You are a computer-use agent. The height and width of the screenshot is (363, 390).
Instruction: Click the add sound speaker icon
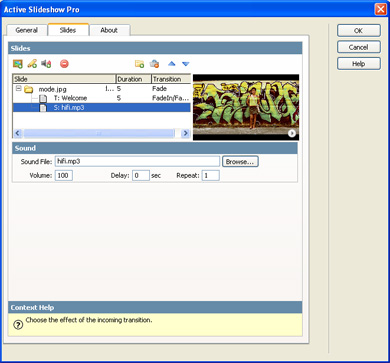(46, 64)
